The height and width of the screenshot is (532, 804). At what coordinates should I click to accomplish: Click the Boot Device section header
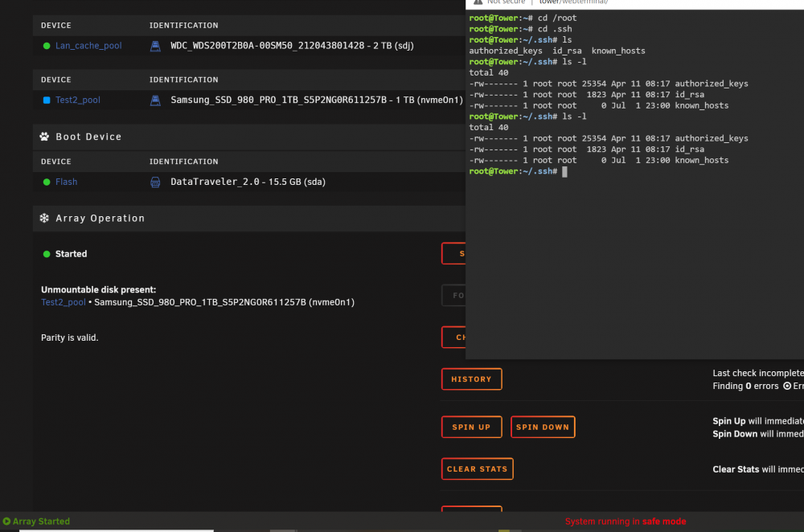coord(248,137)
